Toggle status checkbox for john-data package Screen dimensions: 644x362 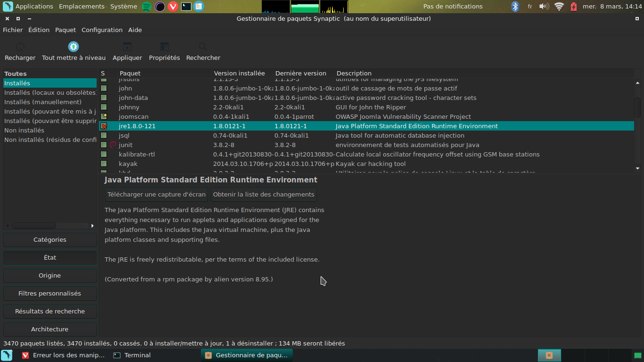pyautogui.click(x=104, y=98)
